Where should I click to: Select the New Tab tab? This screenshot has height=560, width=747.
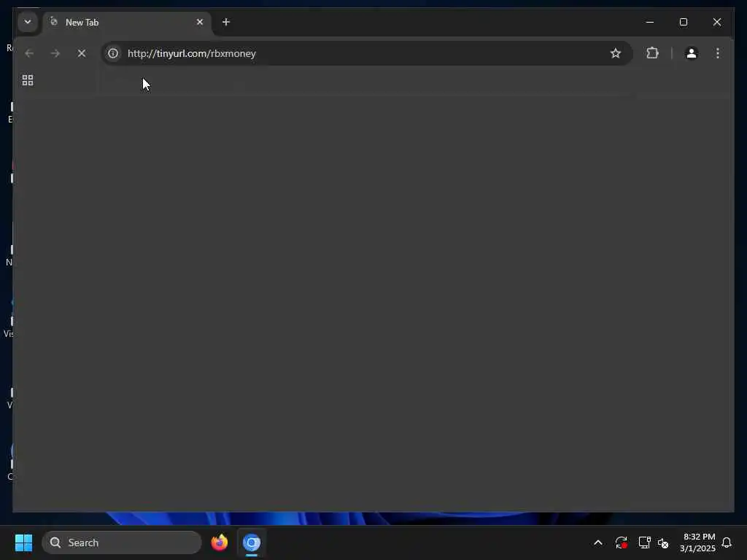pyautogui.click(x=126, y=23)
